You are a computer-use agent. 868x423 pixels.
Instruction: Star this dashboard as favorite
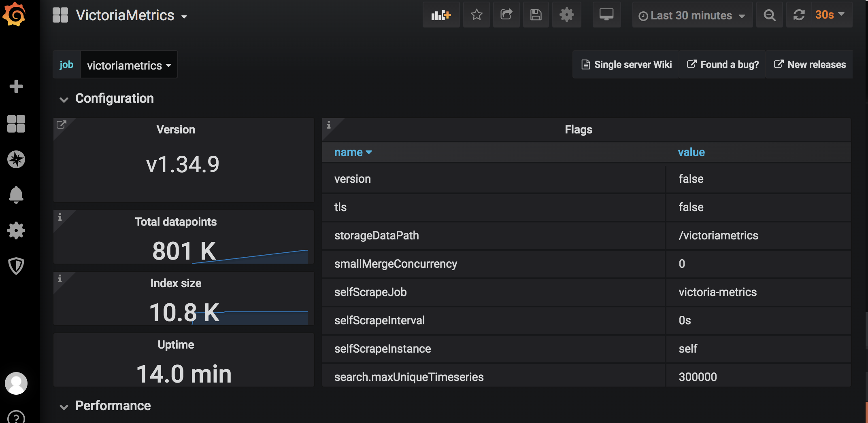click(x=477, y=15)
